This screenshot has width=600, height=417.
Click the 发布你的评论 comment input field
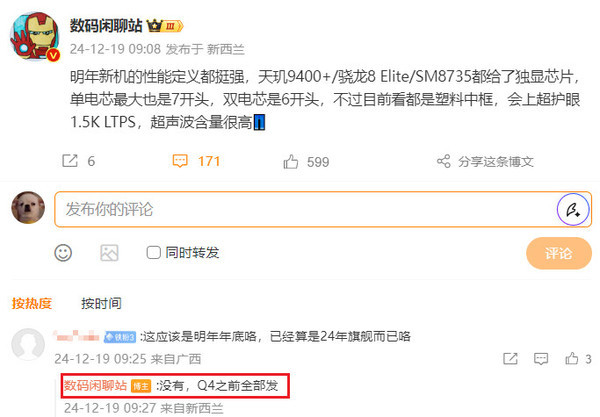click(323, 209)
